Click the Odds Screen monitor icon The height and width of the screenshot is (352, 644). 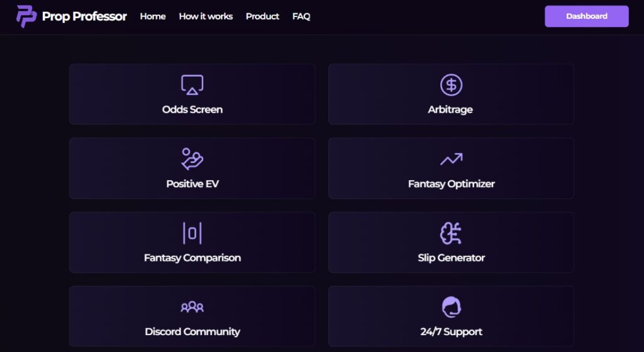192,85
